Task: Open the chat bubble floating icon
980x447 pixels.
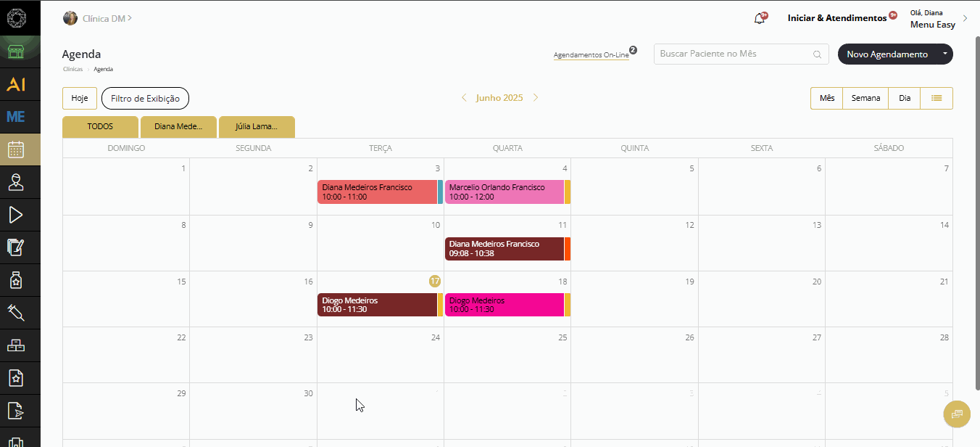Action: (957, 414)
